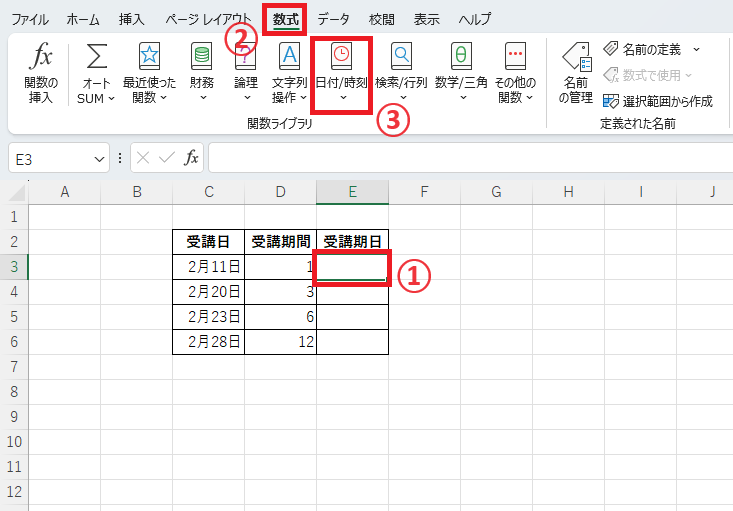Click the formula bar confirm check icon
This screenshot has height=511, width=733.
167,158
